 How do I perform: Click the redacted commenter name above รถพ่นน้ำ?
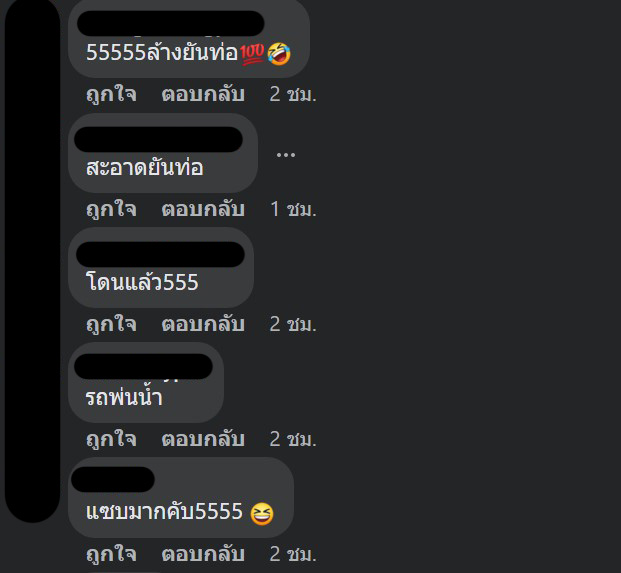click(x=143, y=367)
